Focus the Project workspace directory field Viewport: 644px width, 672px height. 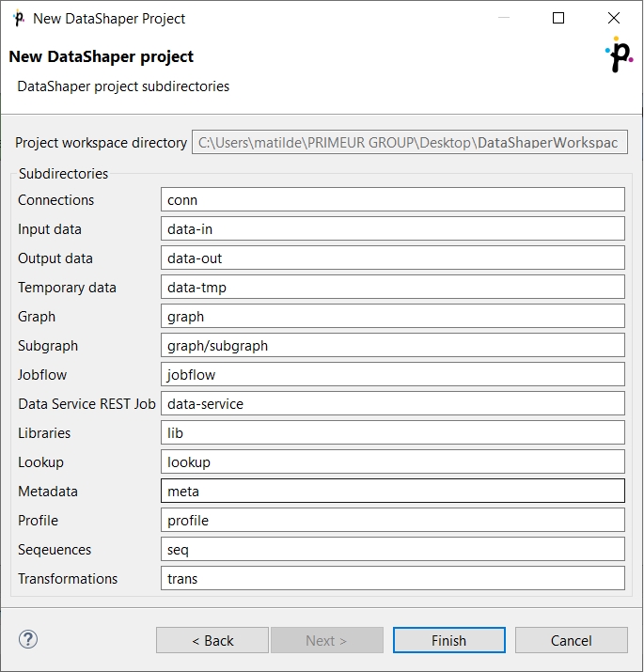click(410, 142)
